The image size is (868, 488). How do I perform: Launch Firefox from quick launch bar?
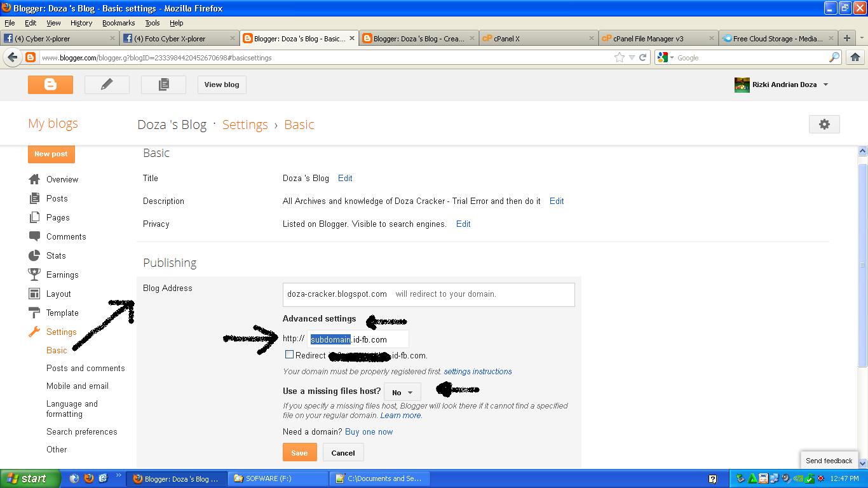[x=88, y=478]
